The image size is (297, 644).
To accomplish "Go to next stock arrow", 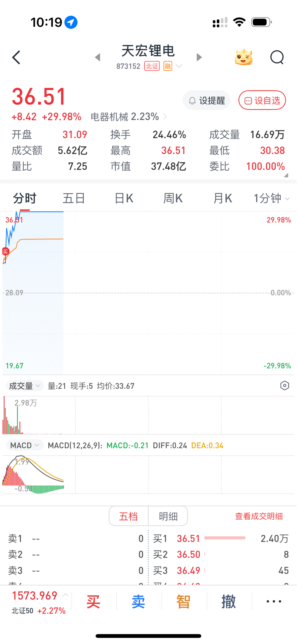I will click(199, 57).
